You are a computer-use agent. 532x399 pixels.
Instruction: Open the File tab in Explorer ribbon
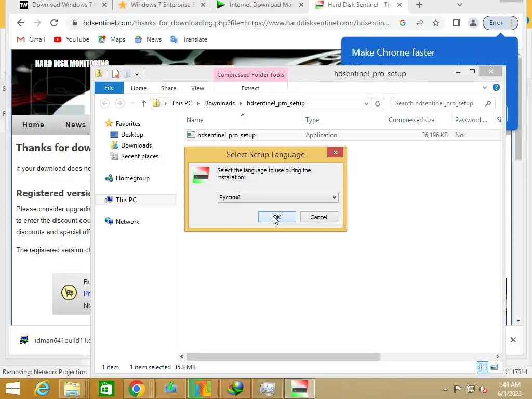[x=109, y=88]
